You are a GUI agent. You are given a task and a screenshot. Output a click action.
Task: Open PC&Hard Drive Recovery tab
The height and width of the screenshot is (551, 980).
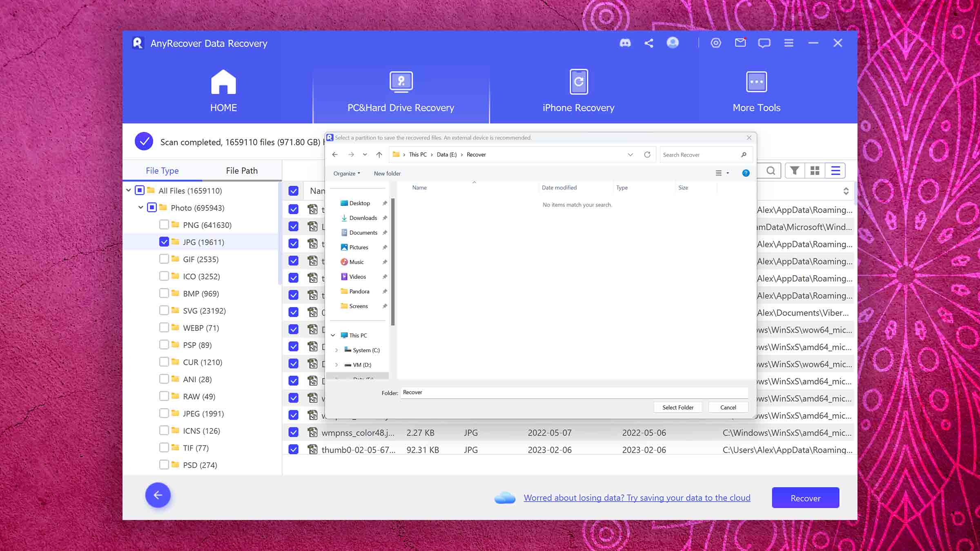[x=401, y=94]
